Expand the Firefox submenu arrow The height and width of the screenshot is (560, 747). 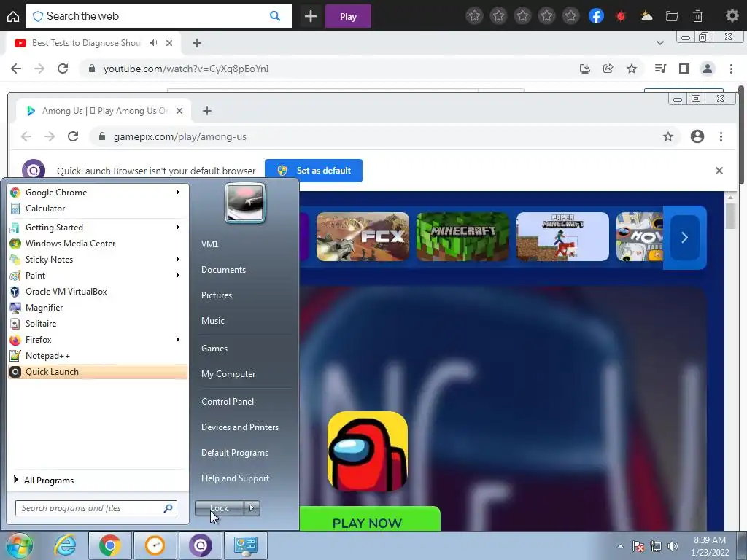[x=178, y=340]
